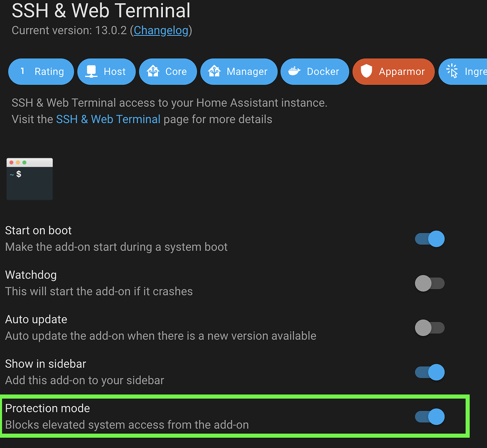The image size is (487, 448).
Task: Disable the Protection mode switch
Action: tap(430, 417)
